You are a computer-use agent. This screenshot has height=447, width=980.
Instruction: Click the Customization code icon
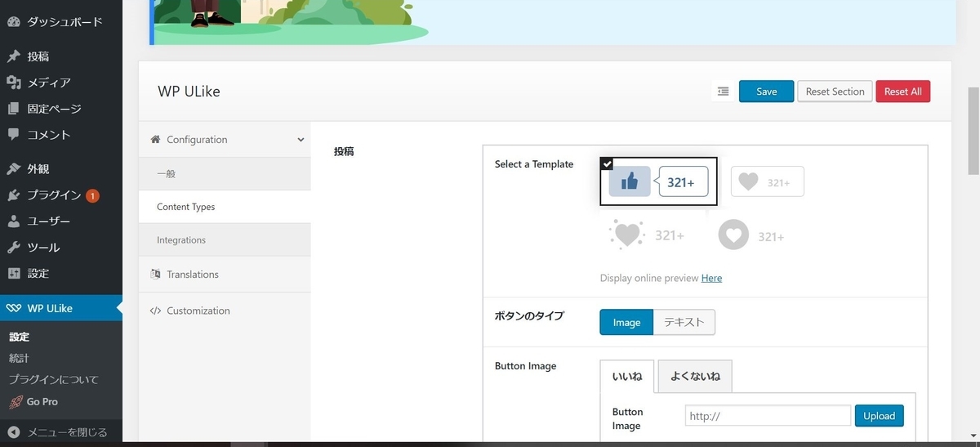click(155, 311)
